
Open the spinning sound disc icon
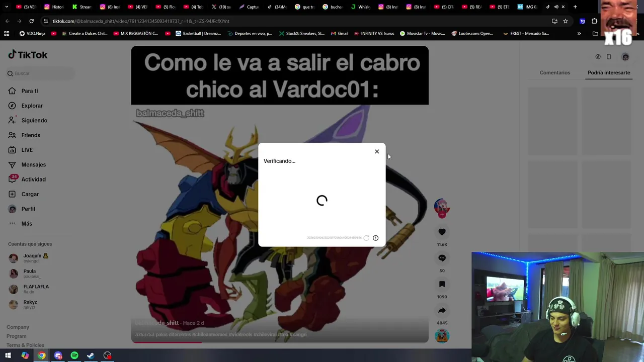click(442, 336)
